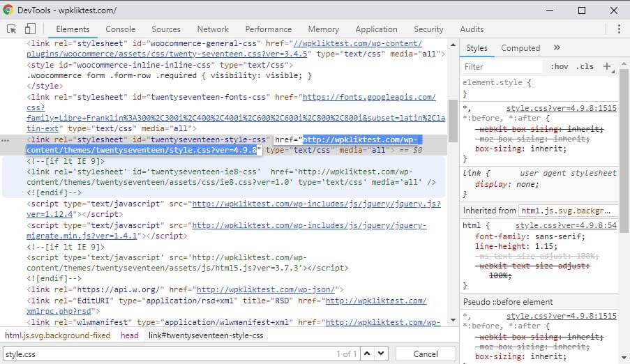Click the user agent stylesheet label
The image size is (630, 364).
(x=568, y=173)
